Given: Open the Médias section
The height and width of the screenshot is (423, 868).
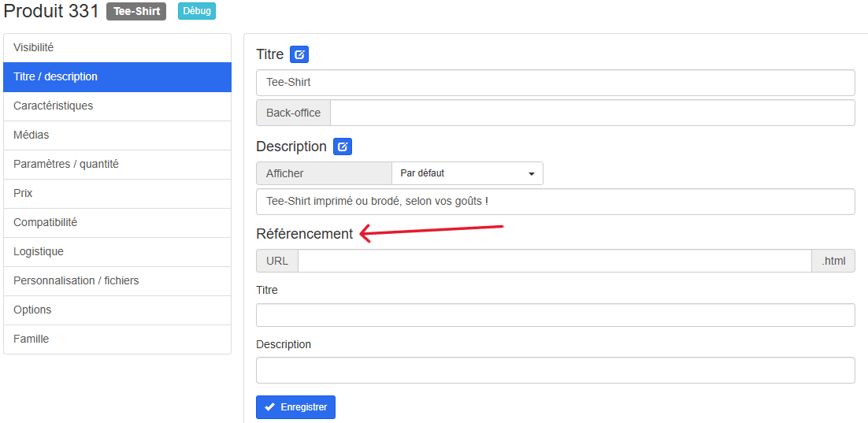Looking at the screenshot, I should pos(117,135).
